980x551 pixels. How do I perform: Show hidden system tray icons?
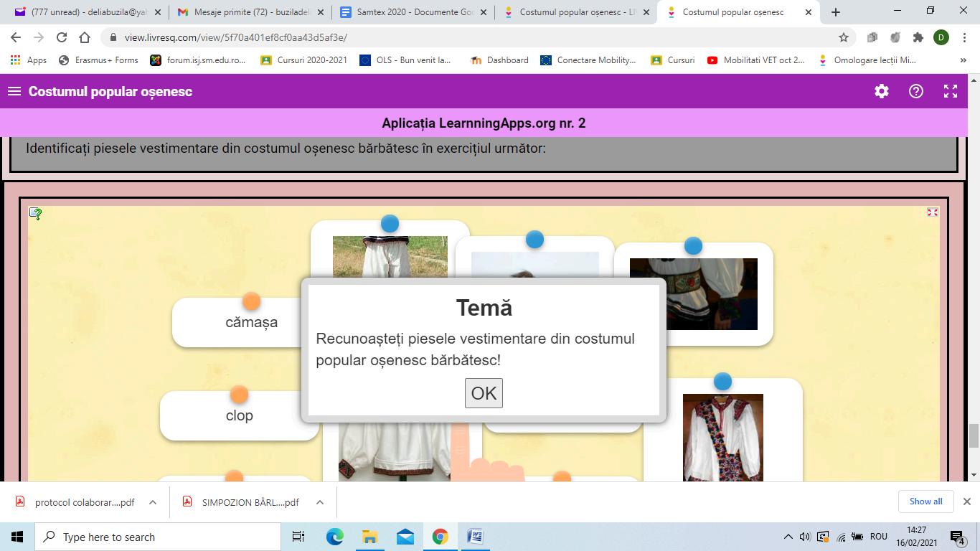click(x=788, y=537)
